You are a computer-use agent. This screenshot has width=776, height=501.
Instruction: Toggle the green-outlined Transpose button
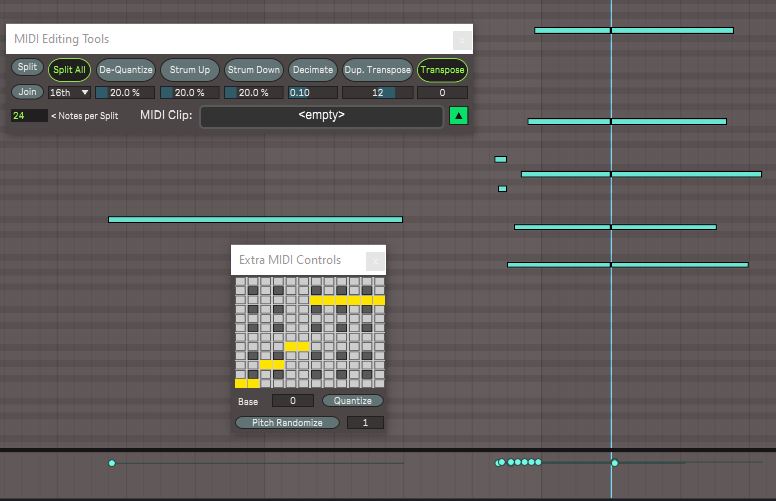[442, 70]
